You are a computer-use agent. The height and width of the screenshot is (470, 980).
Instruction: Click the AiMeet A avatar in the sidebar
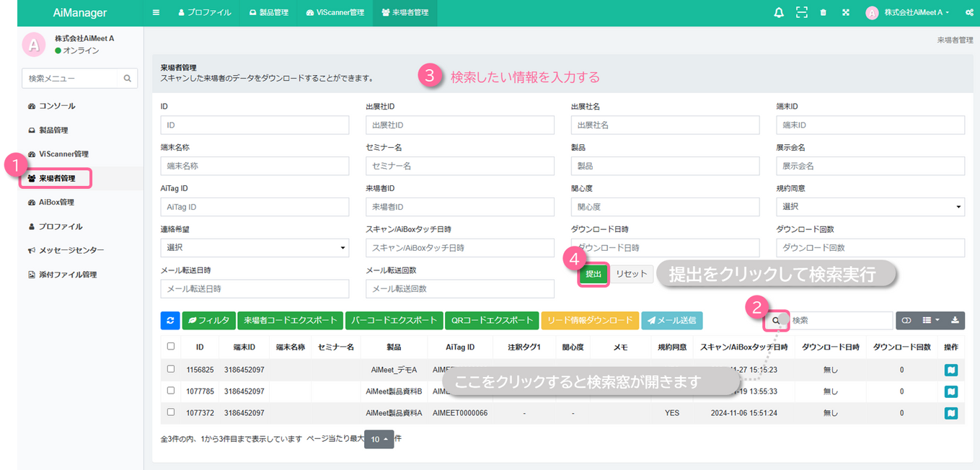[34, 45]
